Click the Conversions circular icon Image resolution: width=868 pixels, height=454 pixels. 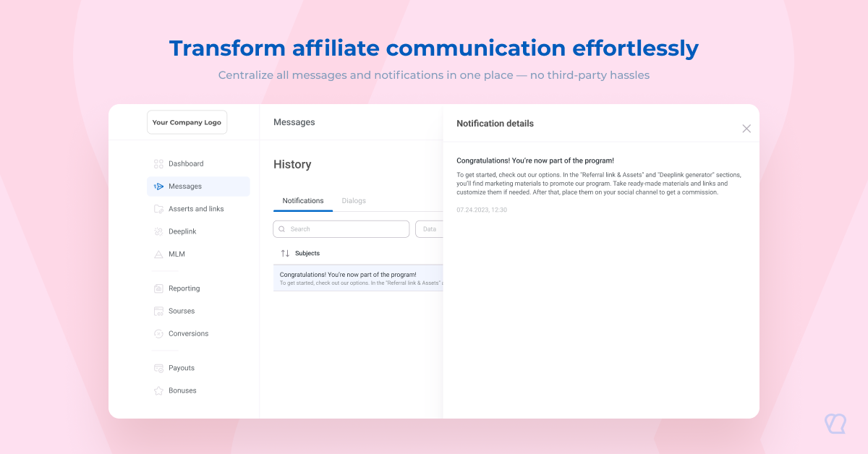[x=158, y=334]
